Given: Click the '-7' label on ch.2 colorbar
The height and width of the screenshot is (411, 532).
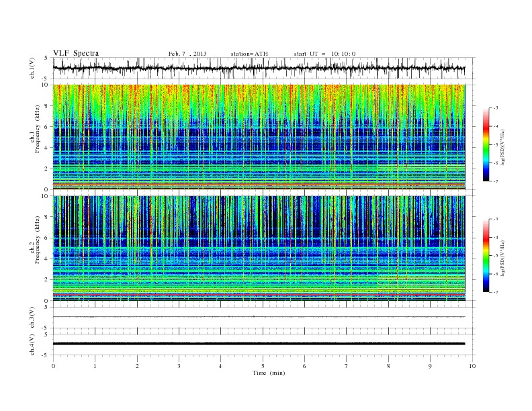Looking at the screenshot, I should [496, 292].
